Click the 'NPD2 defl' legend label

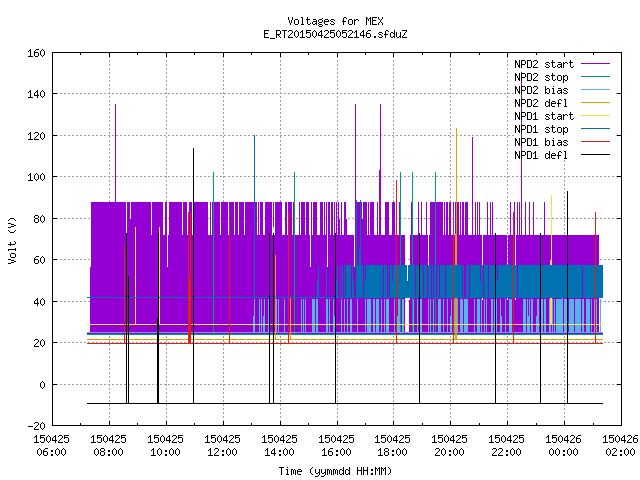(541, 103)
